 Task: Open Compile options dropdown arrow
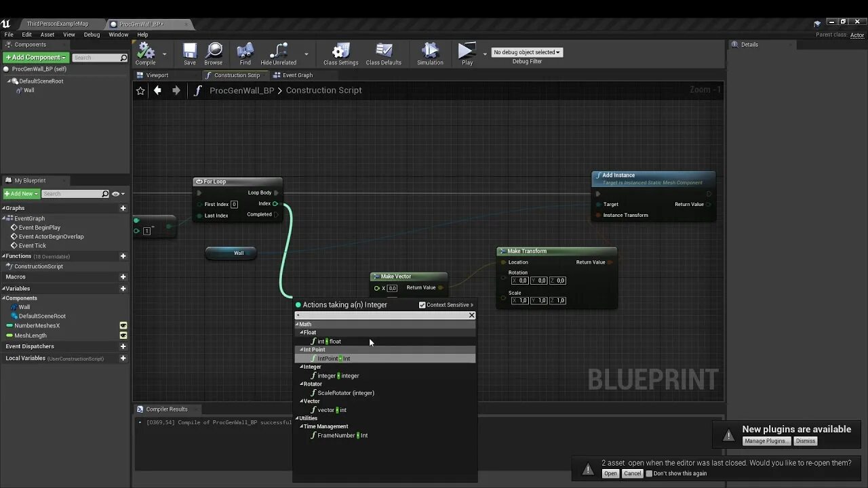165,54
